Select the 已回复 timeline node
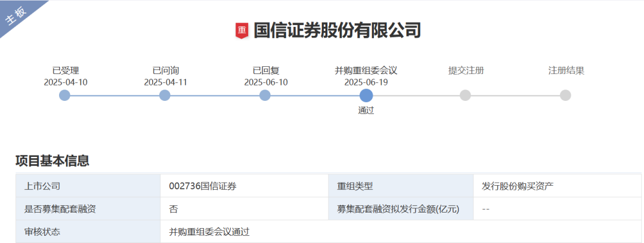The width and height of the screenshot is (644, 243). point(265,96)
